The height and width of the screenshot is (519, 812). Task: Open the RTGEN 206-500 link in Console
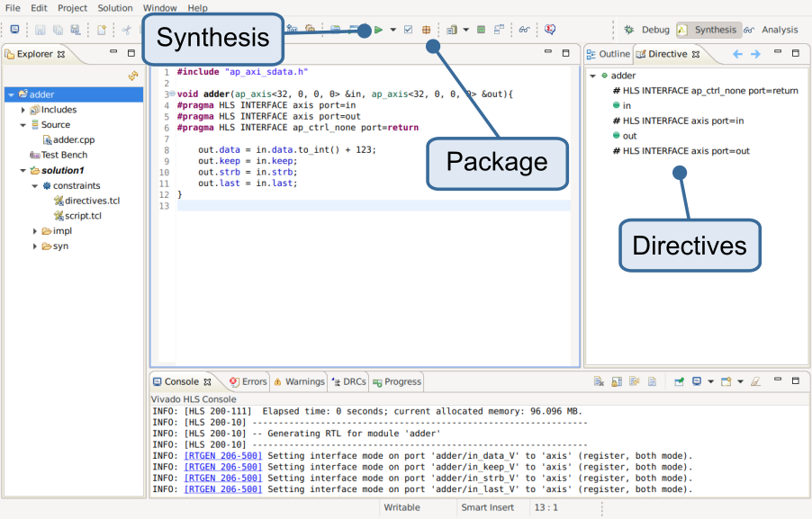tap(223, 455)
